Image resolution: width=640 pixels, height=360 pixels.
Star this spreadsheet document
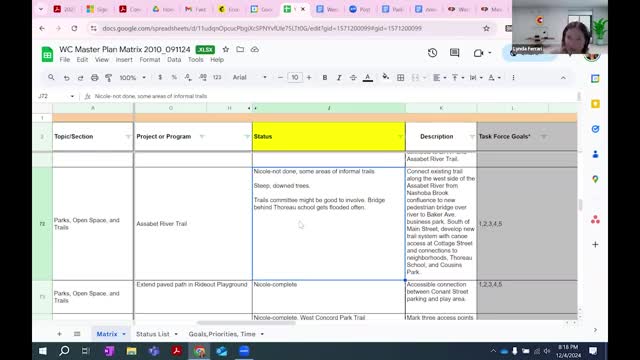[226, 49]
